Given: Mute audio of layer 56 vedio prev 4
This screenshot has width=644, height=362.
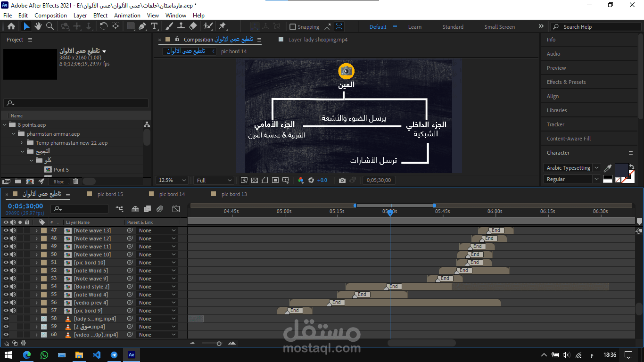Looking at the screenshot, I should (13, 303).
